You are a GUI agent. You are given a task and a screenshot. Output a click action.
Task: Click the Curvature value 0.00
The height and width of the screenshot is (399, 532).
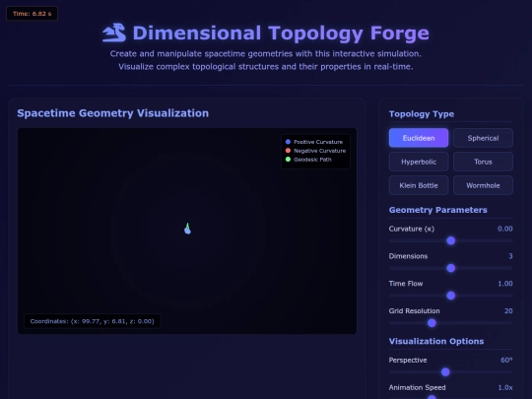(x=504, y=229)
